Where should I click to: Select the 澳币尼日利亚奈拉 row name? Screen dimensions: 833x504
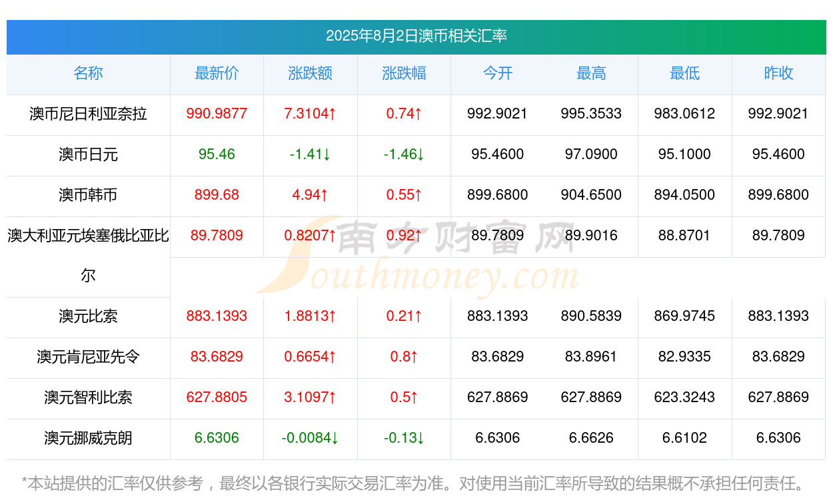point(88,114)
